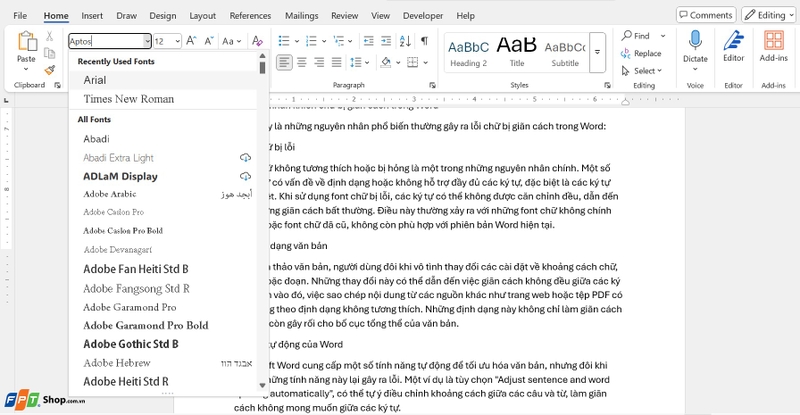Image resolution: width=800 pixels, height=415 pixels.
Task: Click line and paragraph spacing icon
Action: (x=356, y=63)
